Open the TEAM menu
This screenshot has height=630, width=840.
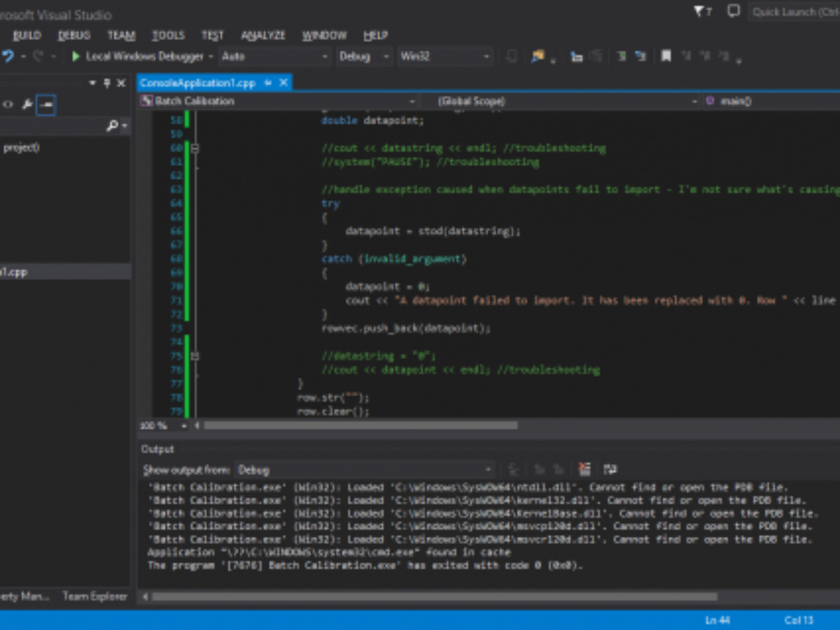tap(121, 35)
